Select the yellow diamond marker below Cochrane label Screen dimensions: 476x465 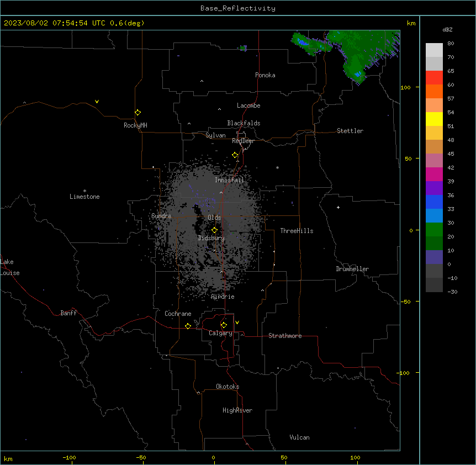pyautogui.click(x=188, y=326)
